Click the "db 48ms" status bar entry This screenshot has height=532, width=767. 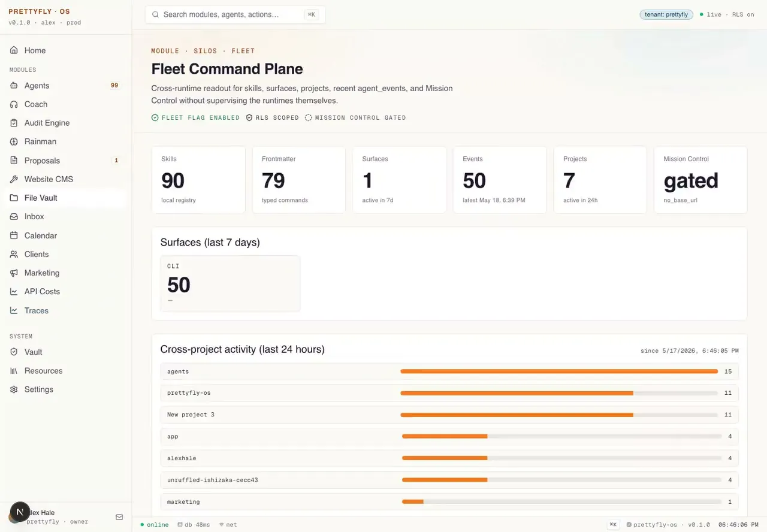click(x=194, y=525)
